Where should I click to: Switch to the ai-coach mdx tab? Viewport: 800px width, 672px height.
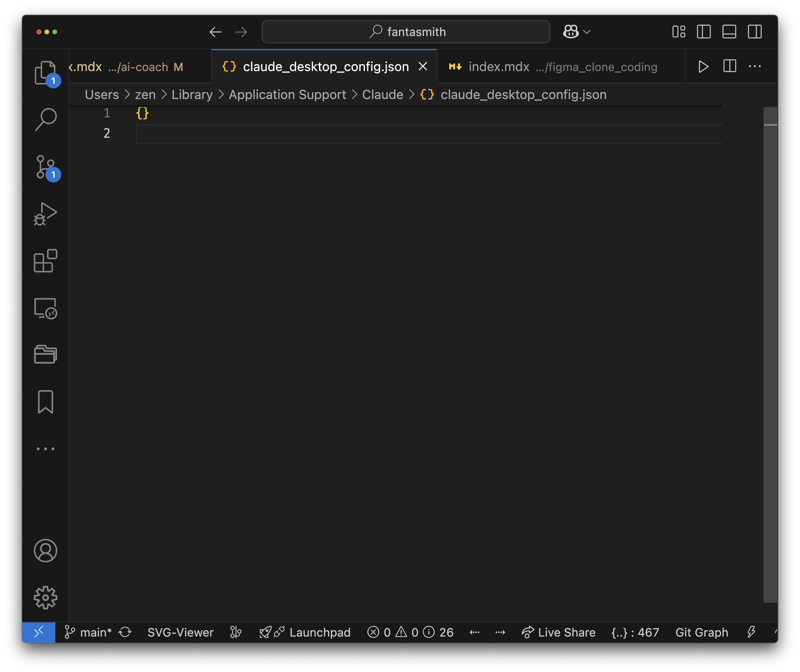point(139,67)
